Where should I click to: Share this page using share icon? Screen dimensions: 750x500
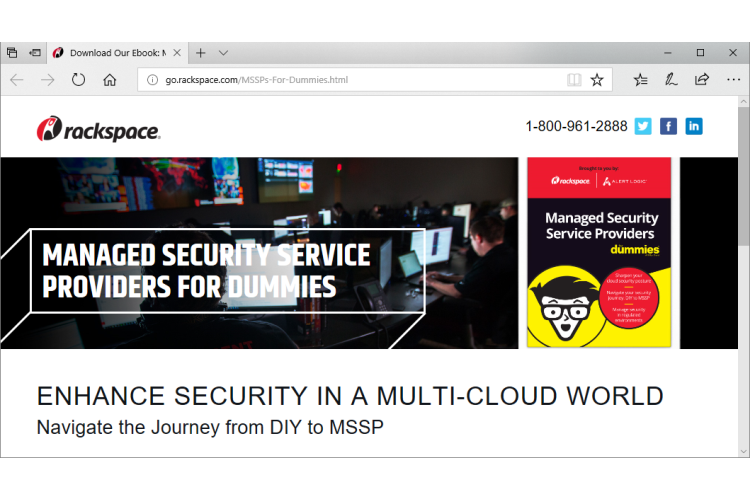tap(702, 80)
